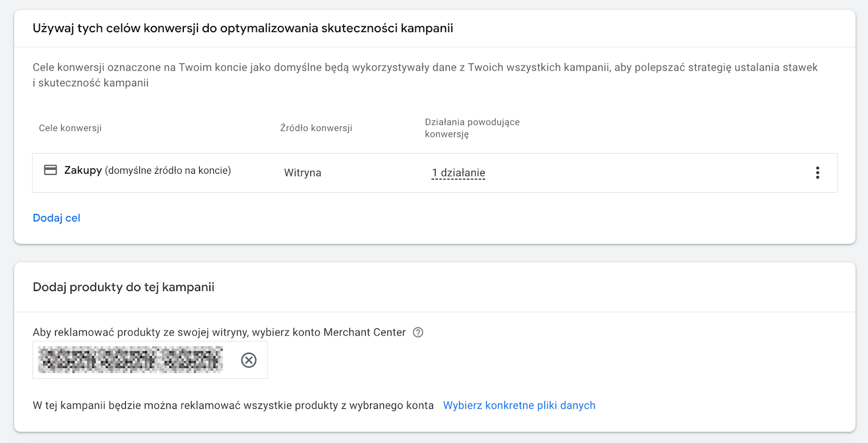This screenshot has width=868, height=443.
Task: Click the Cele konwersji column header
Action: click(x=71, y=128)
